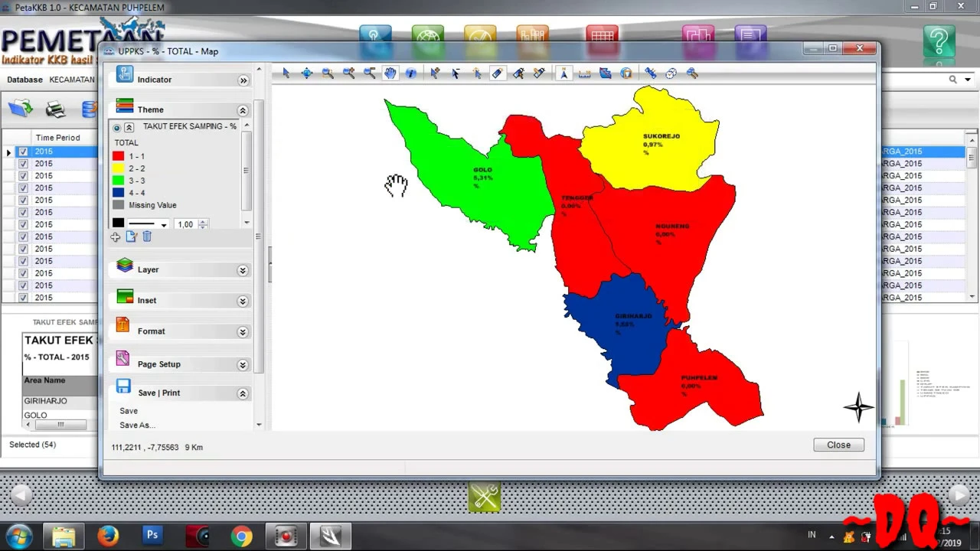Click the Time Period column header
980x551 pixels.
[57, 138]
